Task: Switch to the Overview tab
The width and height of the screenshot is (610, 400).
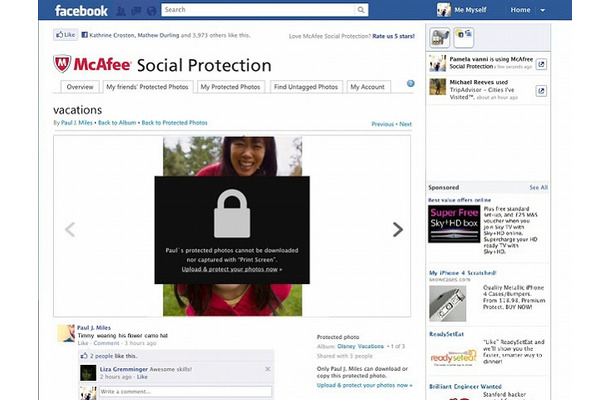Action: tap(80, 87)
